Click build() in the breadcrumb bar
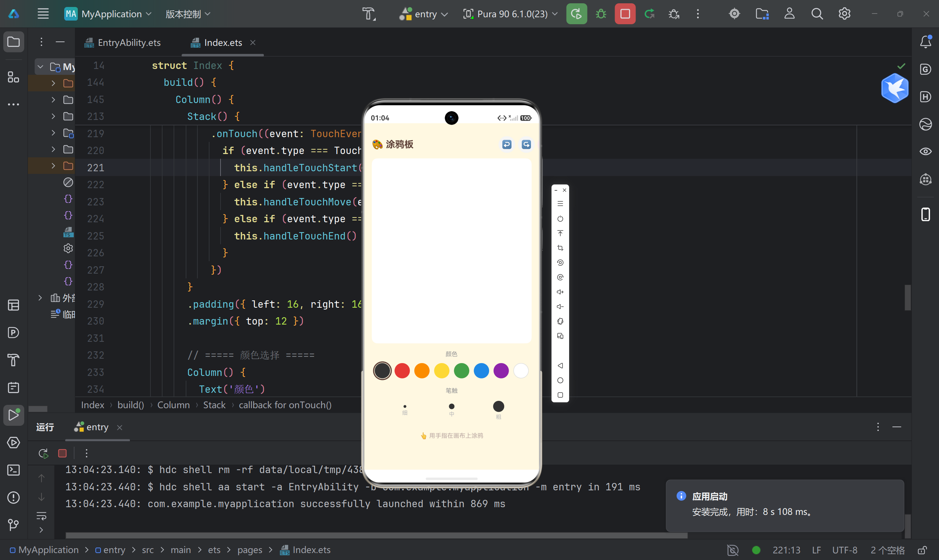The width and height of the screenshot is (939, 560). pos(131,405)
